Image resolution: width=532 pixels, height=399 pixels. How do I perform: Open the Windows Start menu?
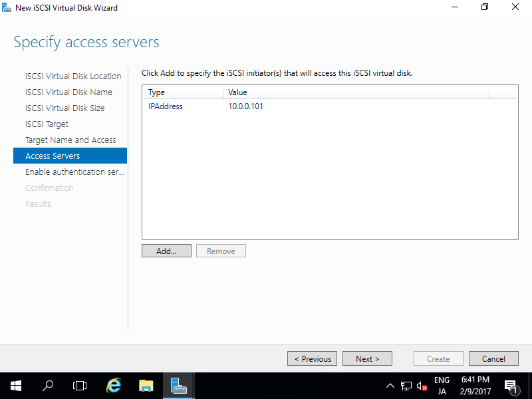15,386
